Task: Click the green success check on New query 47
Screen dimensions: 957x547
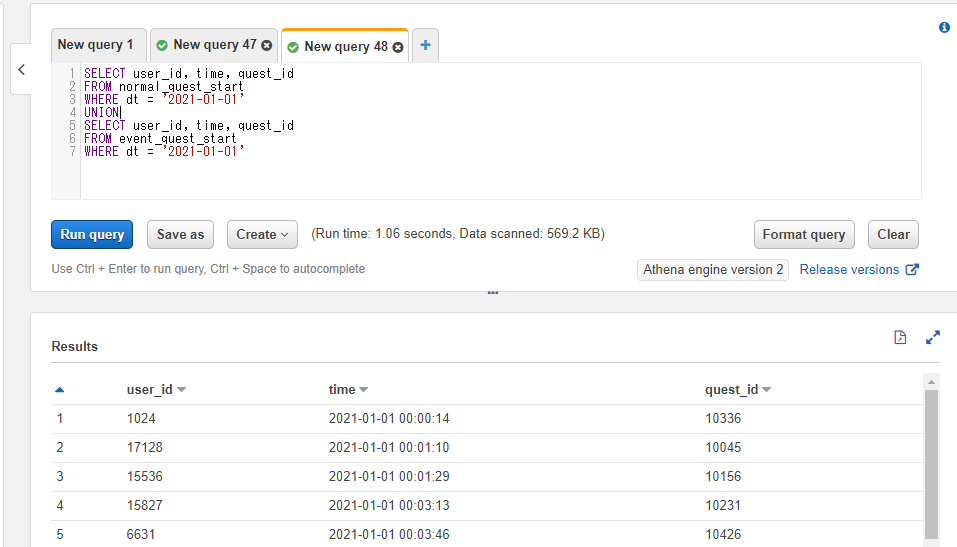Action: (162, 45)
